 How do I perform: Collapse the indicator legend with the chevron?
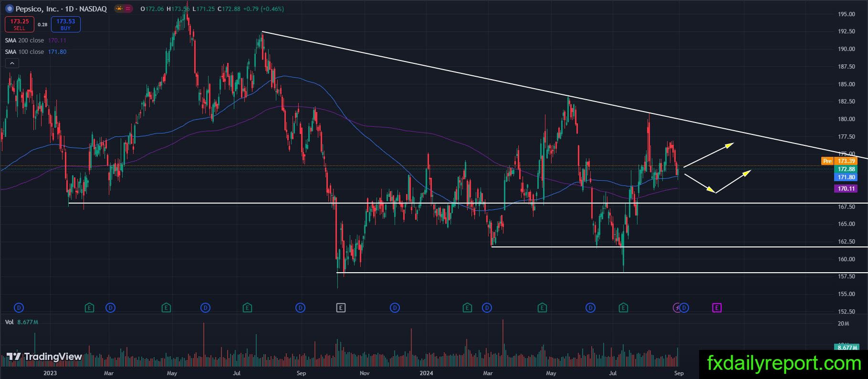(12, 63)
